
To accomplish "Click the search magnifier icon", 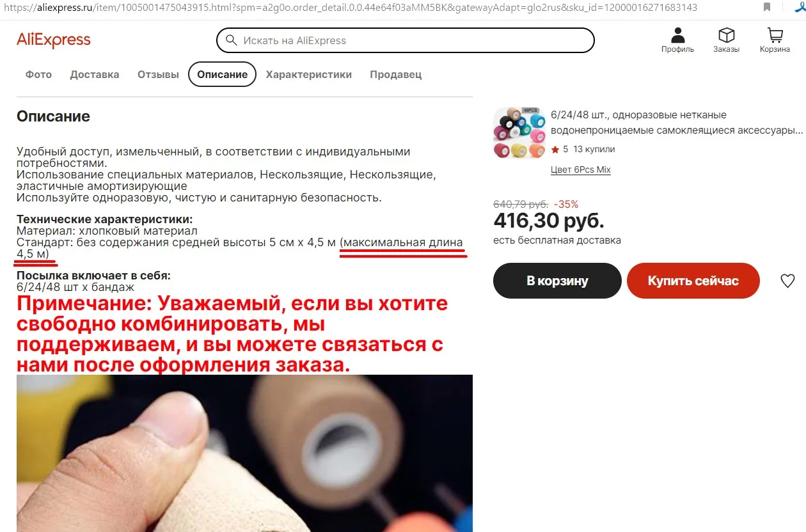I will [x=230, y=40].
